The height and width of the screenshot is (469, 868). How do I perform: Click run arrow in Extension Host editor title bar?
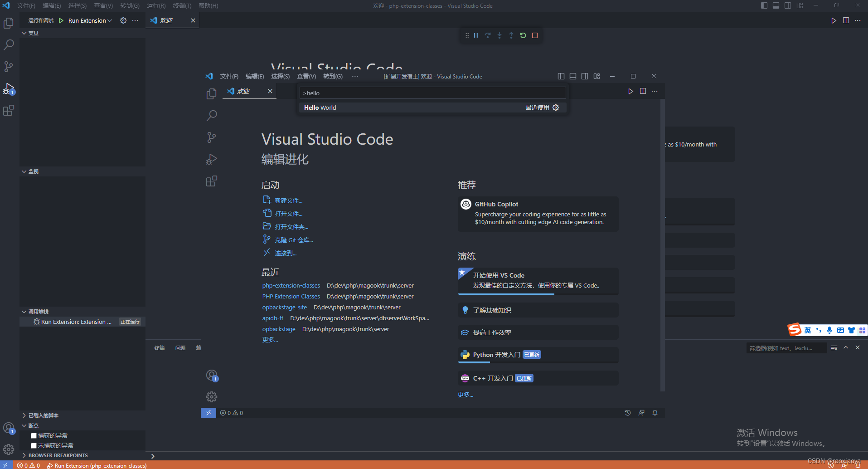[x=630, y=91]
